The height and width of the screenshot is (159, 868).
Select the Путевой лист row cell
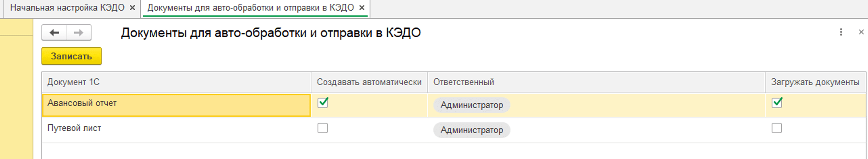coord(176,130)
